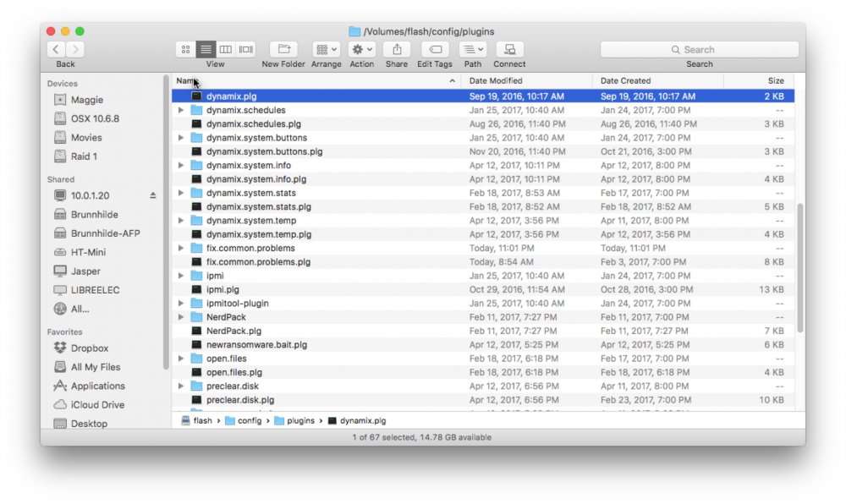Screen dimensions: 846x504
Task: Switch to cover flow view
Action: (246, 50)
